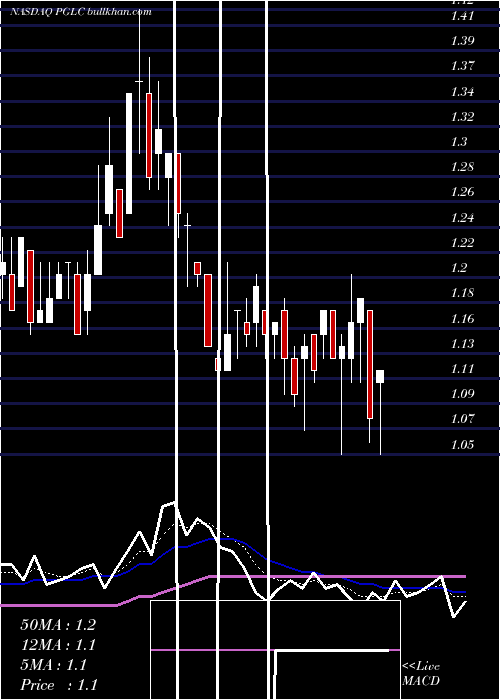
Task: Click the 1.39 price axis label
Action: (462, 41)
